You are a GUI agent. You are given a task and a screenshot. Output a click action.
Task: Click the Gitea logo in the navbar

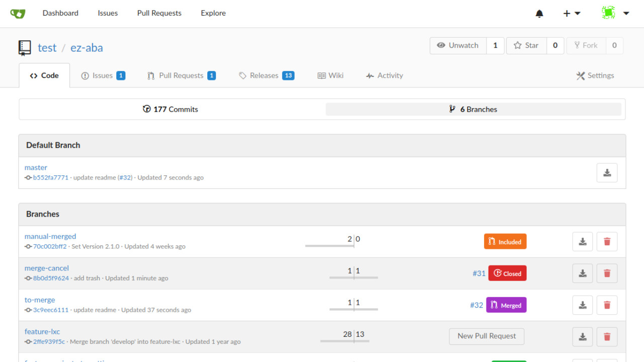18,14
